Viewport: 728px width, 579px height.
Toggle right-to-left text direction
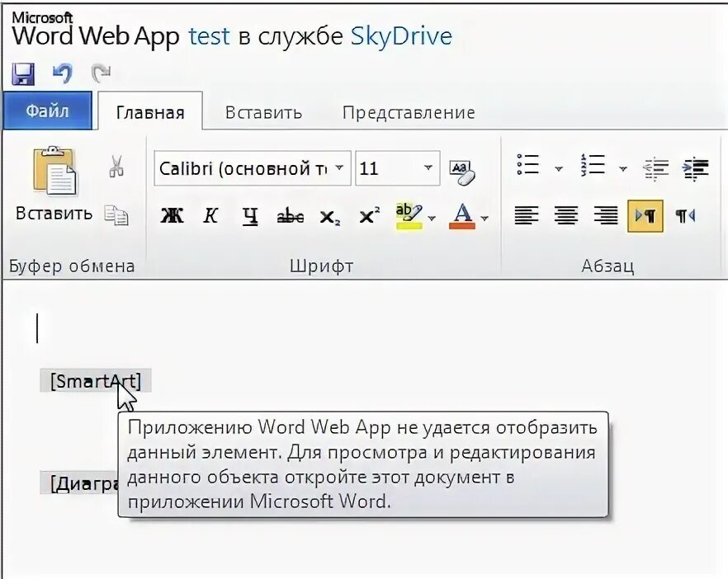pyautogui.click(x=685, y=216)
